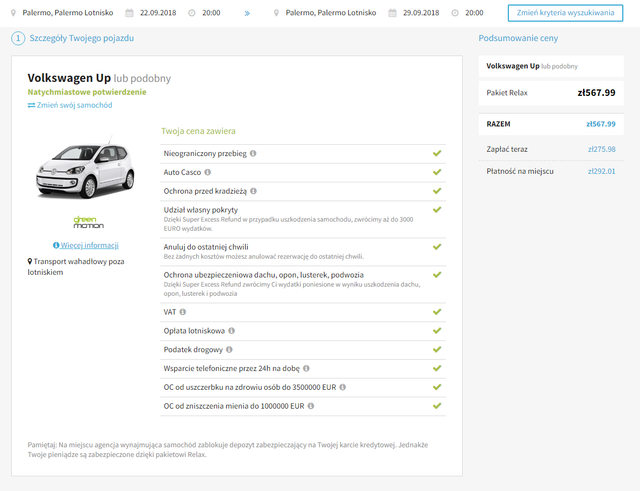The height and width of the screenshot is (491, 640).
Task: Click main Volkswagen Up lub podobny heading
Action: coord(99,78)
